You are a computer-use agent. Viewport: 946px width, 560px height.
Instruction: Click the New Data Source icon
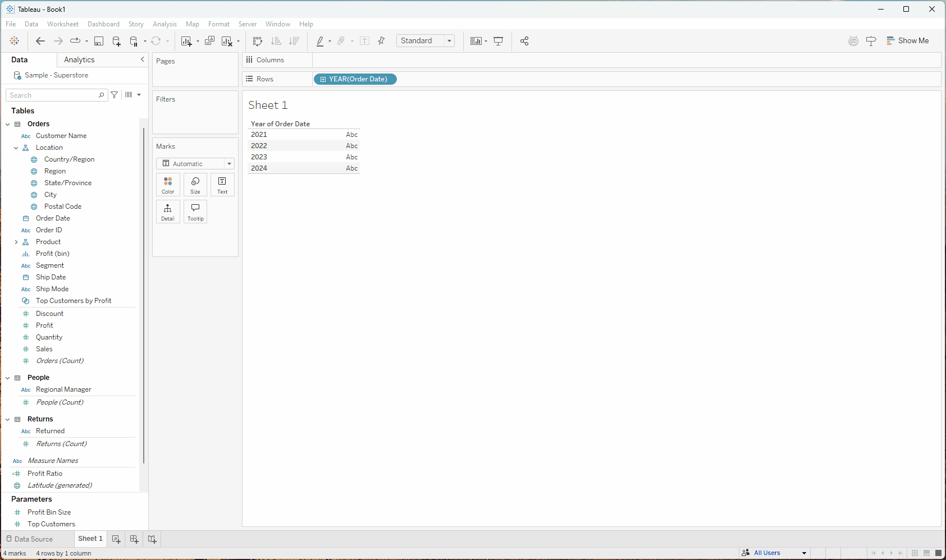pos(116,41)
